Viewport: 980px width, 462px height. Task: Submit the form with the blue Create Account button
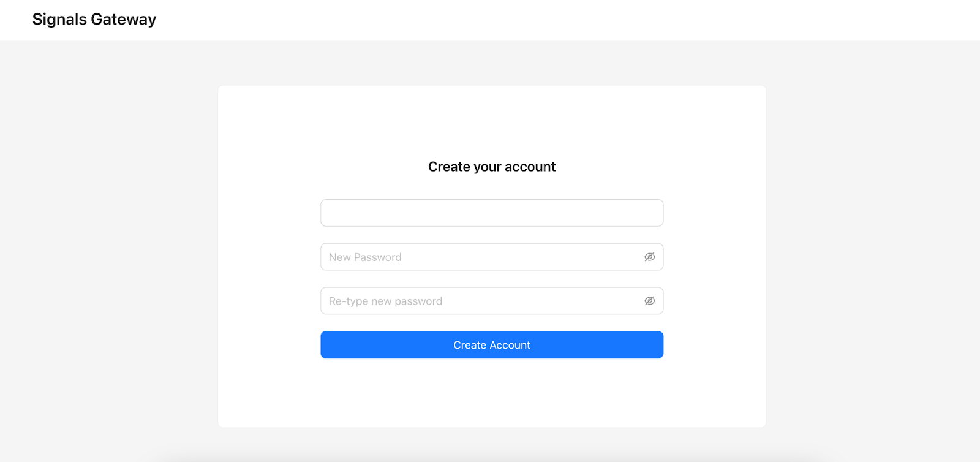[x=492, y=345]
